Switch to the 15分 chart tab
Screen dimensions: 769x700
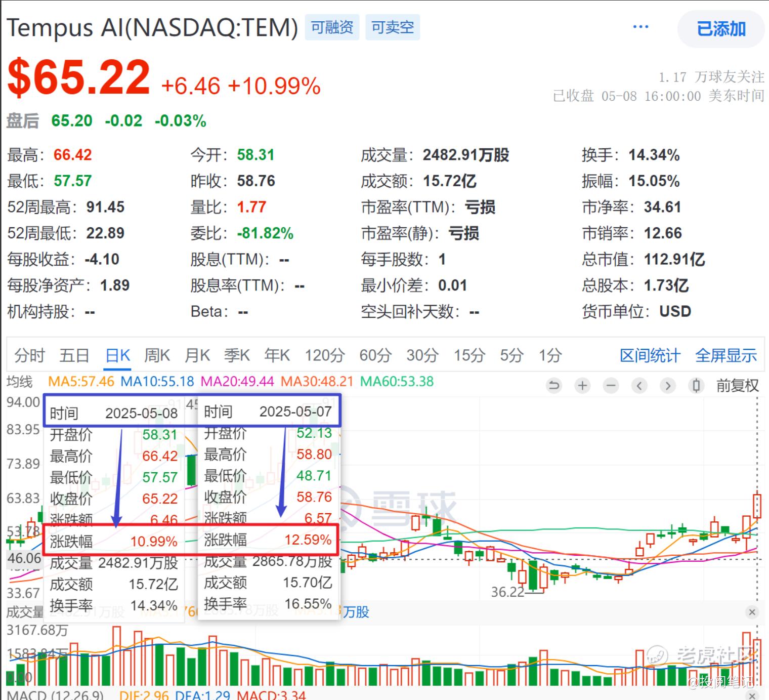[469, 356]
